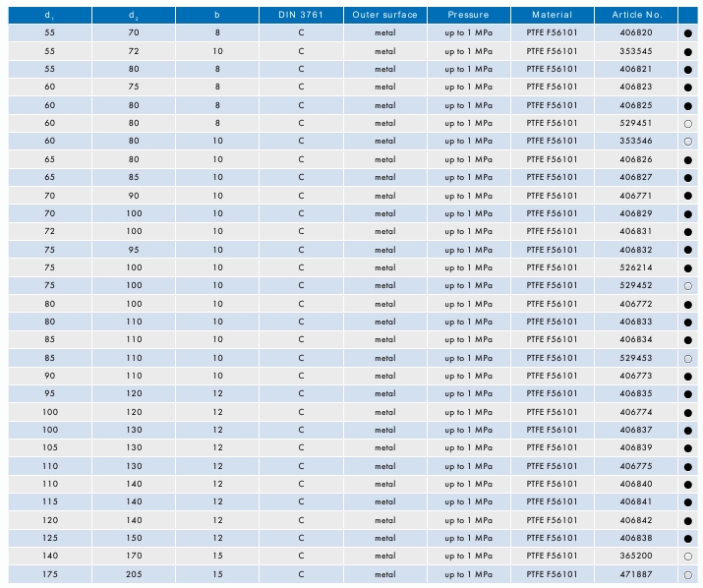Select the filled dot in row 406838

pos(688,539)
